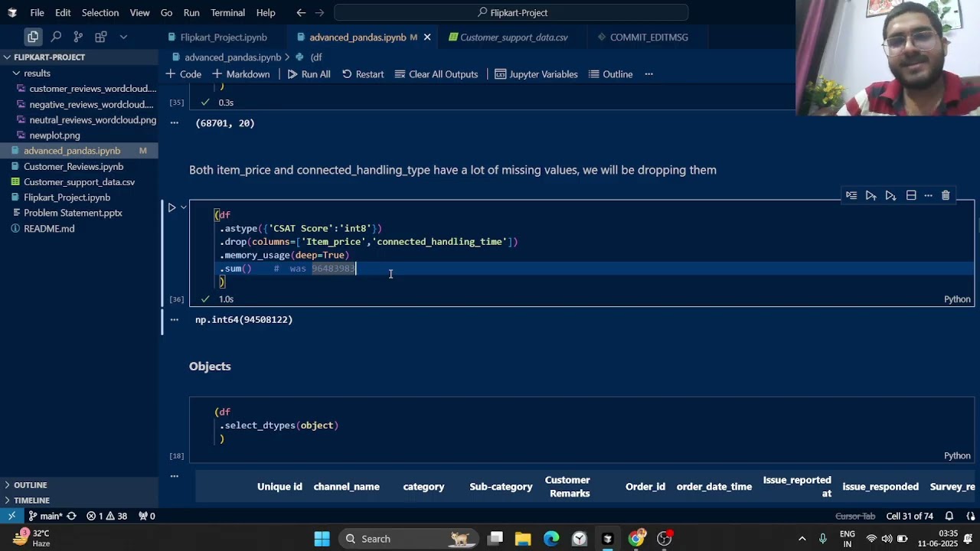Add a new Code cell
This screenshot has width=980, height=551.
[184, 74]
